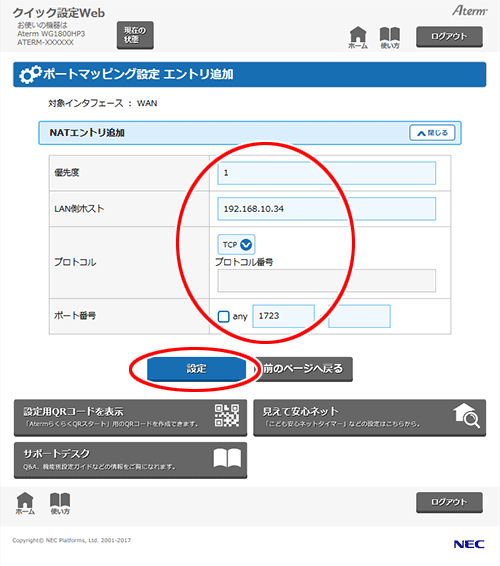Screen dimensions: 500x566
Task: Click the 対象インタフェース：WAN text
Action: [103, 103]
